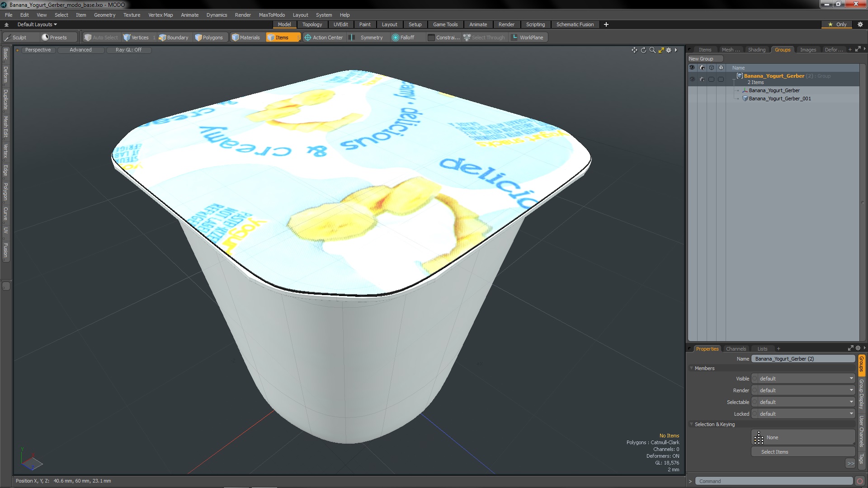868x488 pixels.
Task: Click the viewport zoom magnifier icon
Action: click(x=652, y=50)
